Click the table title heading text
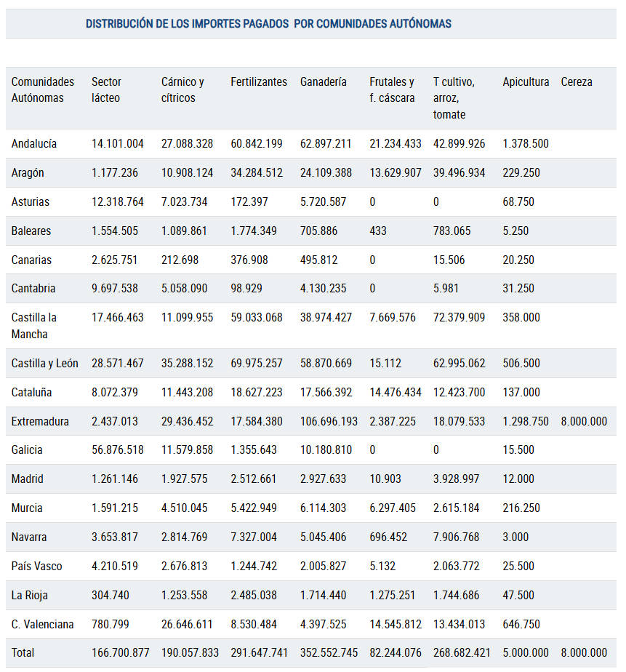This screenshot has height=672, width=626. click(x=268, y=23)
